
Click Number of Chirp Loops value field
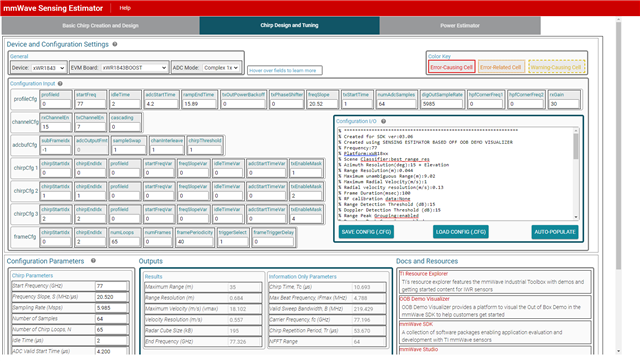pos(111,330)
